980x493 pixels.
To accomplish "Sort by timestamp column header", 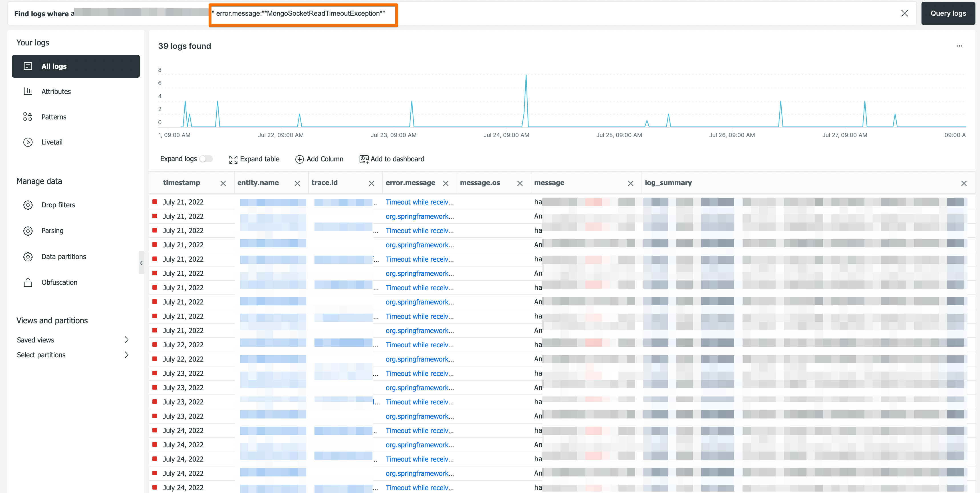I will point(182,183).
